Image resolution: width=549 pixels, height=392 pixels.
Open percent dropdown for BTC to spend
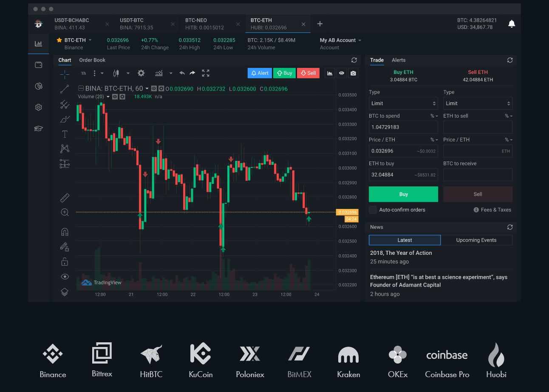pos(434,116)
